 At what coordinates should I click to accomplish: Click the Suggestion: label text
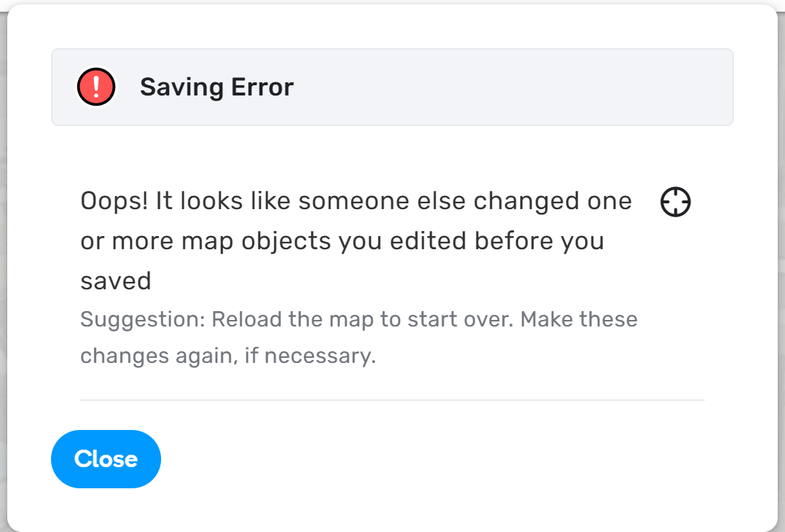point(143,319)
